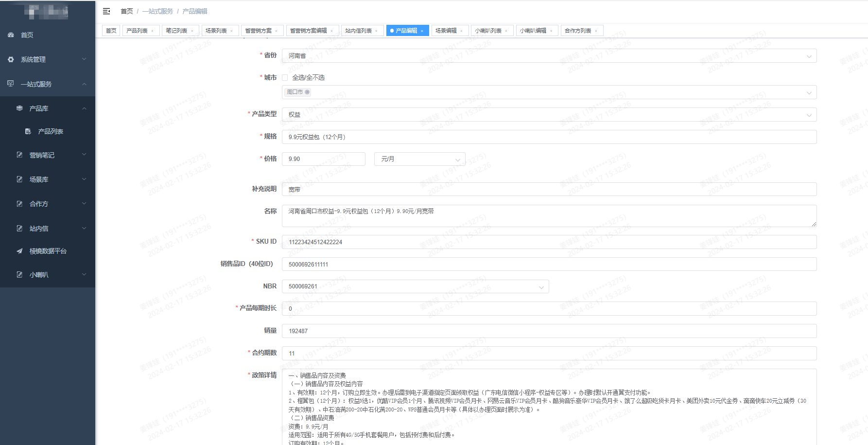
Task: Open the 产品类型 dropdown showing 权益
Action: tap(549, 115)
